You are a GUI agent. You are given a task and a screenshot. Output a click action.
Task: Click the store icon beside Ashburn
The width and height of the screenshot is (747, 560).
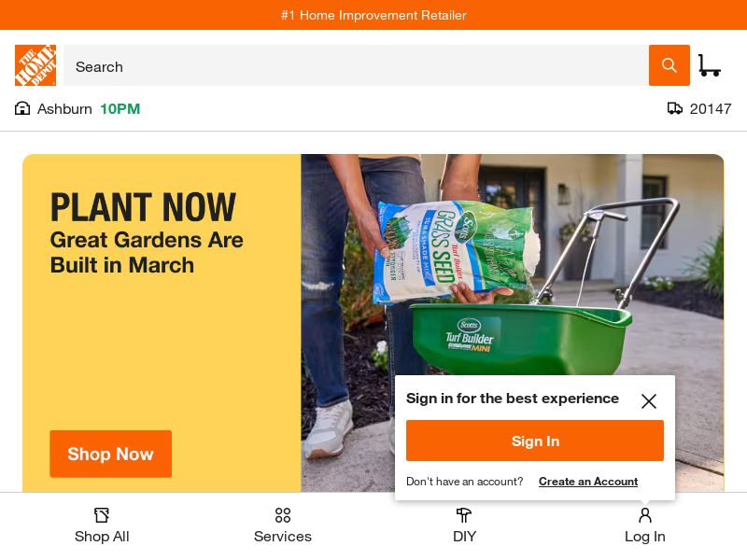point(22,108)
